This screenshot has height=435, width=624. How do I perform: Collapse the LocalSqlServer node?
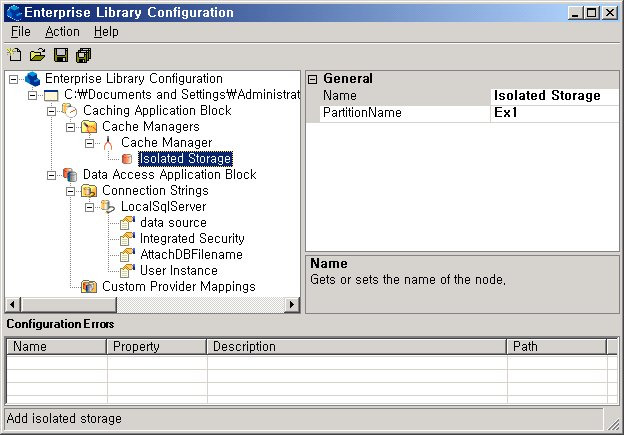(x=90, y=207)
